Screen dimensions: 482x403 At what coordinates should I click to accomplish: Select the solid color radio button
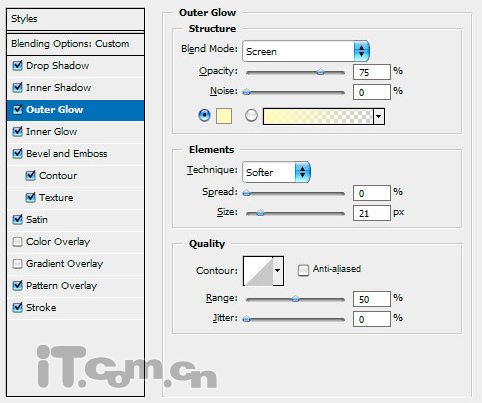coord(204,116)
